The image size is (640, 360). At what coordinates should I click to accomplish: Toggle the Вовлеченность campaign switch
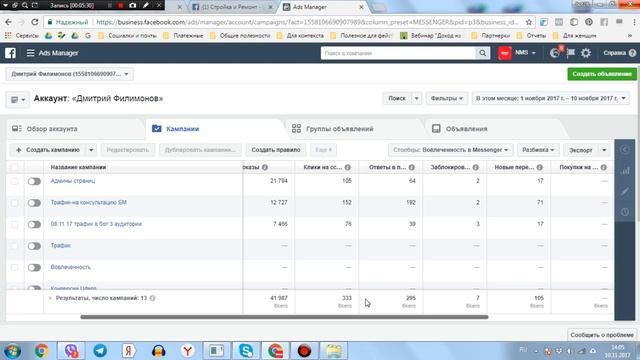pyautogui.click(x=34, y=268)
